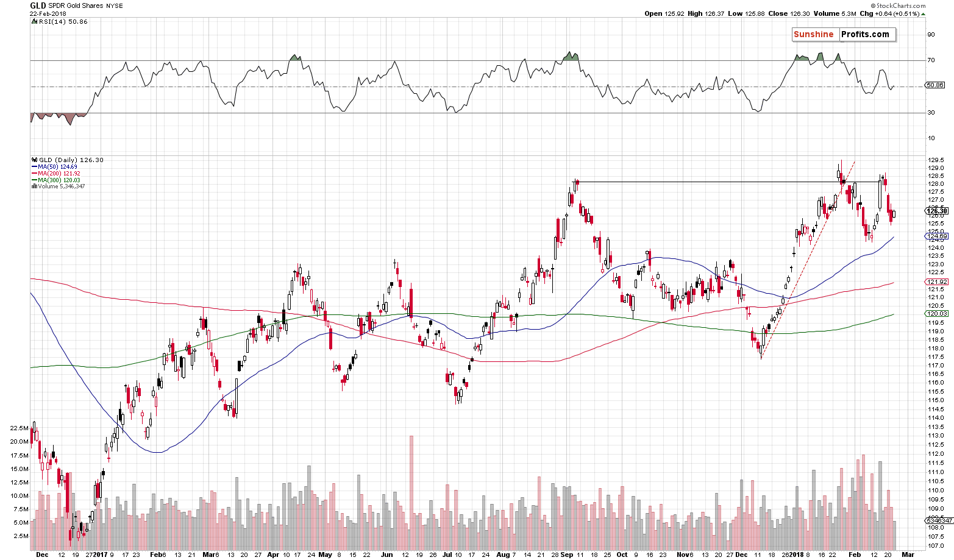Select the GLD ticker symbol title
The height and width of the screenshot is (560, 954).
coord(38,5)
